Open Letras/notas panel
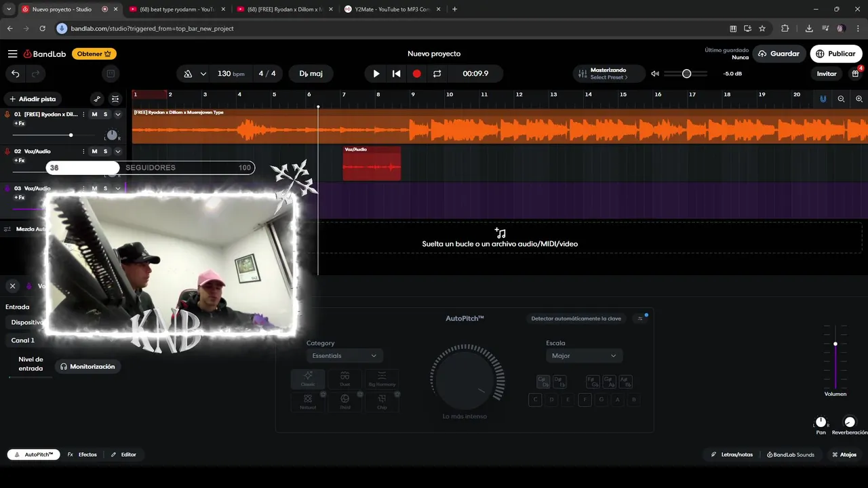The width and height of the screenshot is (868, 488). (x=732, y=455)
